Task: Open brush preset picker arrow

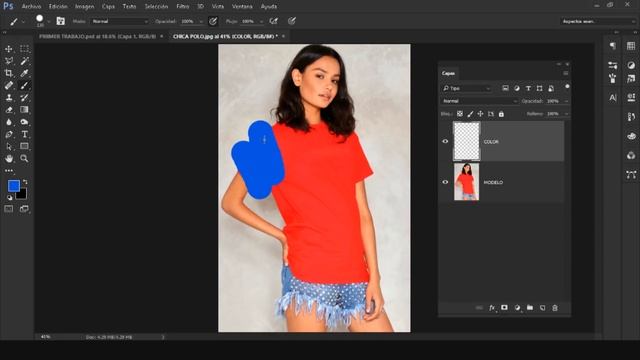Action: click(x=49, y=21)
